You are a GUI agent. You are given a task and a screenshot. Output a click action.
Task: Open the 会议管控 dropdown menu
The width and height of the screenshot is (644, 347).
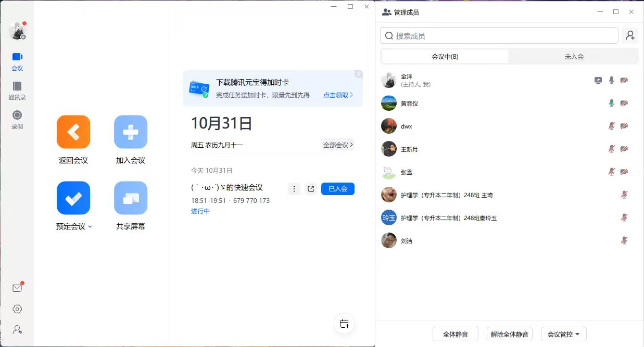tap(564, 334)
